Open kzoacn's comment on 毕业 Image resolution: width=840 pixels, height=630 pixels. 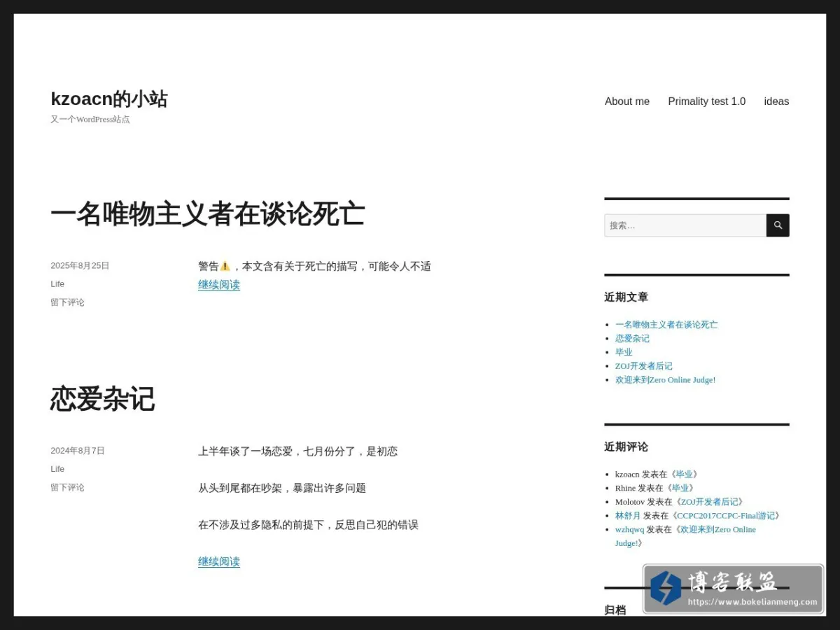coord(684,474)
